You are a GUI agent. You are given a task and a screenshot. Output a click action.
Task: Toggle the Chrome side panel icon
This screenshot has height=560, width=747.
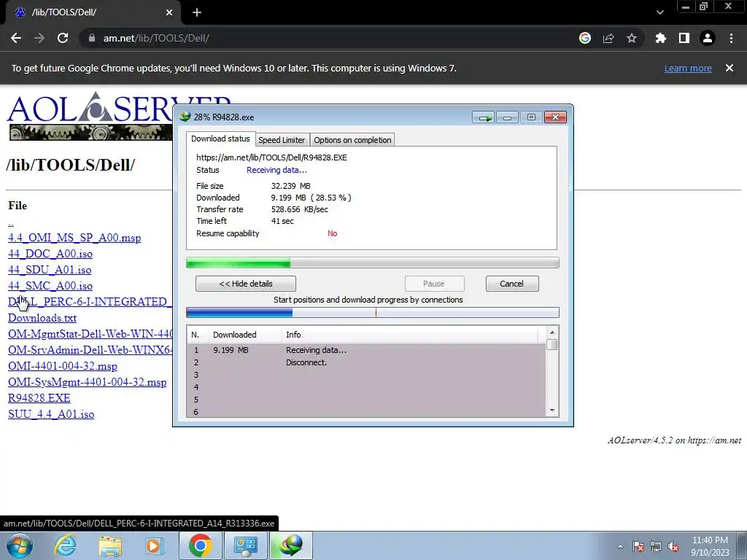coord(684,38)
